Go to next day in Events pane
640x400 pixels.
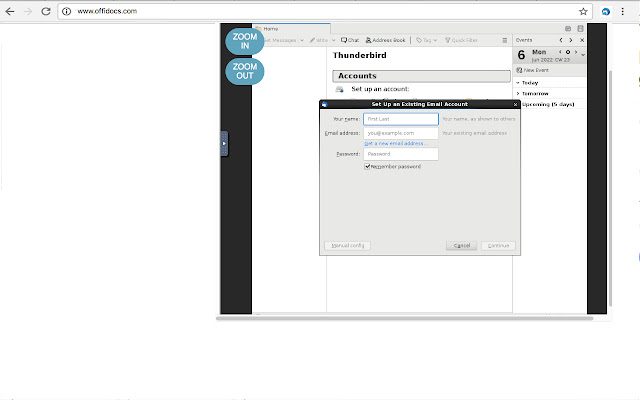571,40
